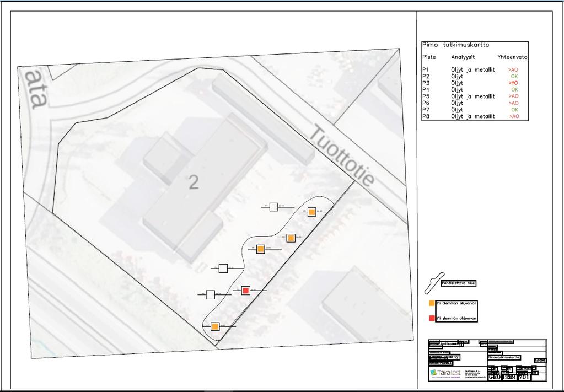Click 'Öljyt ja metallit' in row P5
The width and height of the screenshot is (564, 392).
pyautogui.click(x=473, y=96)
